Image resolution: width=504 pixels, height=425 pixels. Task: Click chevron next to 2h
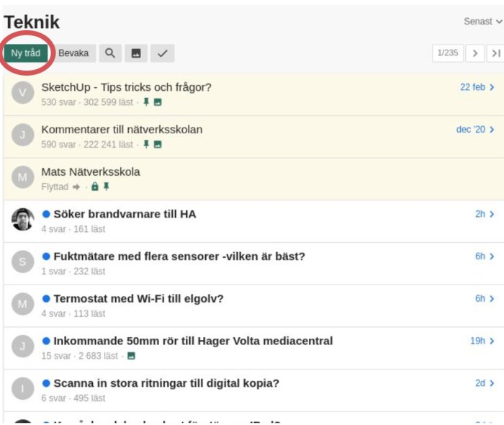[x=492, y=214]
